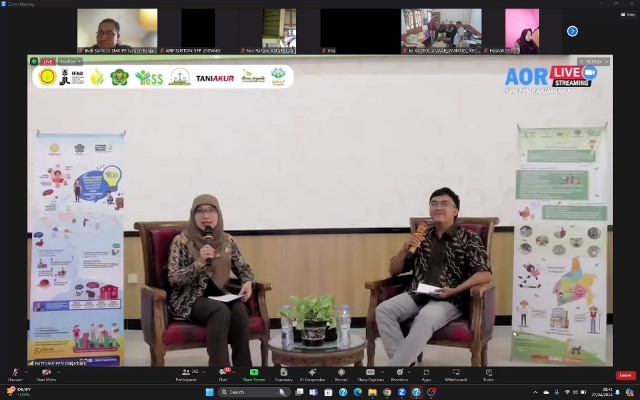Open the View Options dropdown
This screenshot has width=640, height=400.
70,62
